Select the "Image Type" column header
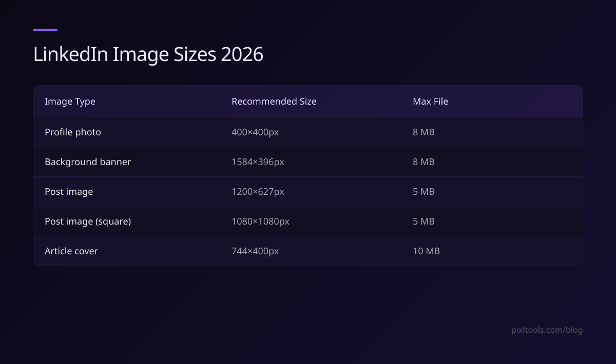Screen dimensions: 616x364 click(x=70, y=102)
